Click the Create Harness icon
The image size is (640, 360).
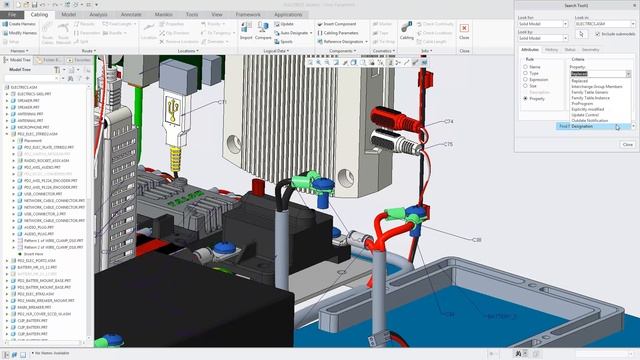coord(5,24)
